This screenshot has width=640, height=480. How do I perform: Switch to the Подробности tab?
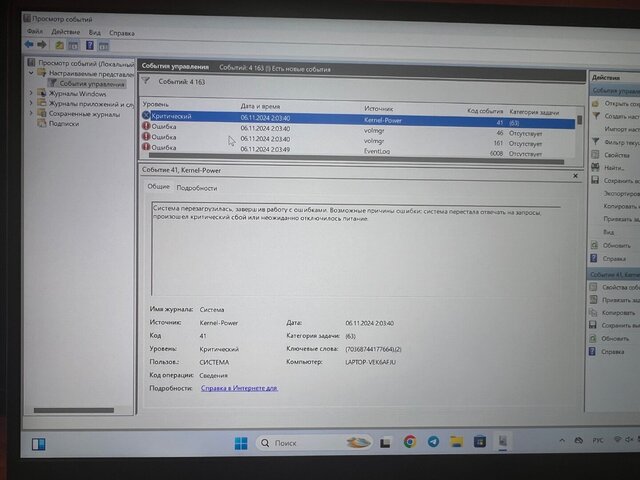[x=197, y=188]
